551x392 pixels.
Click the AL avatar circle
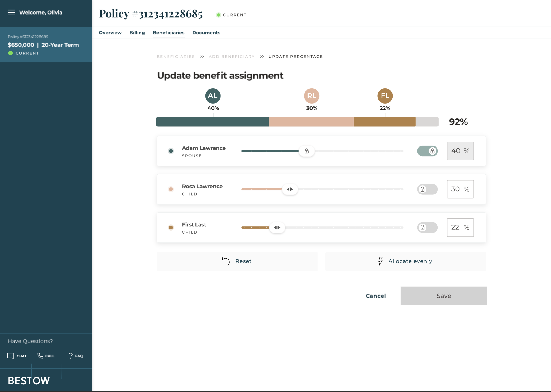click(x=213, y=96)
